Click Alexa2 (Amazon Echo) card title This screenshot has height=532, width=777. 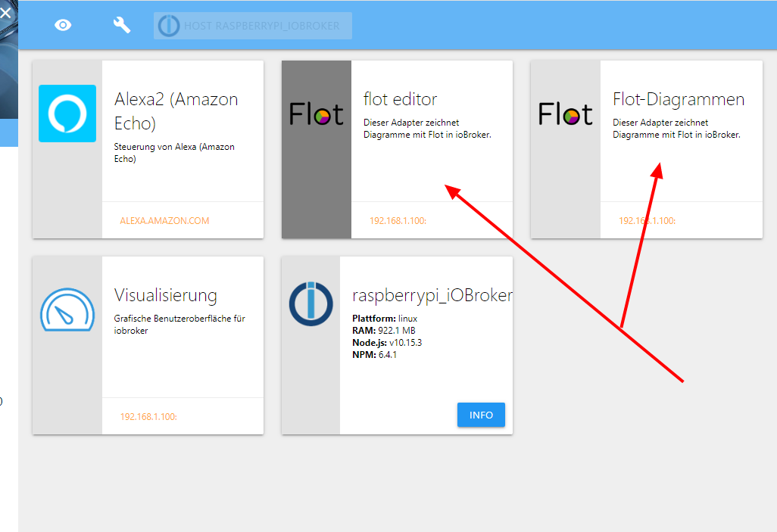tap(176, 111)
